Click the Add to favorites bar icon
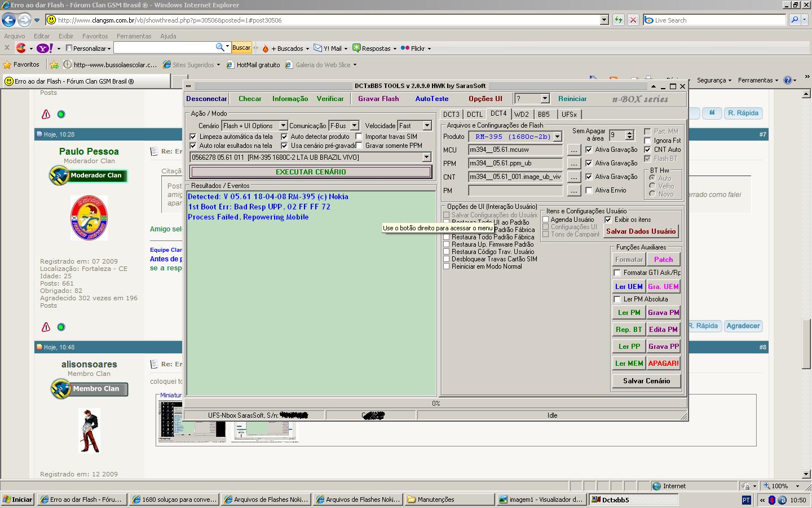The image size is (812, 508). [x=54, y=64]
